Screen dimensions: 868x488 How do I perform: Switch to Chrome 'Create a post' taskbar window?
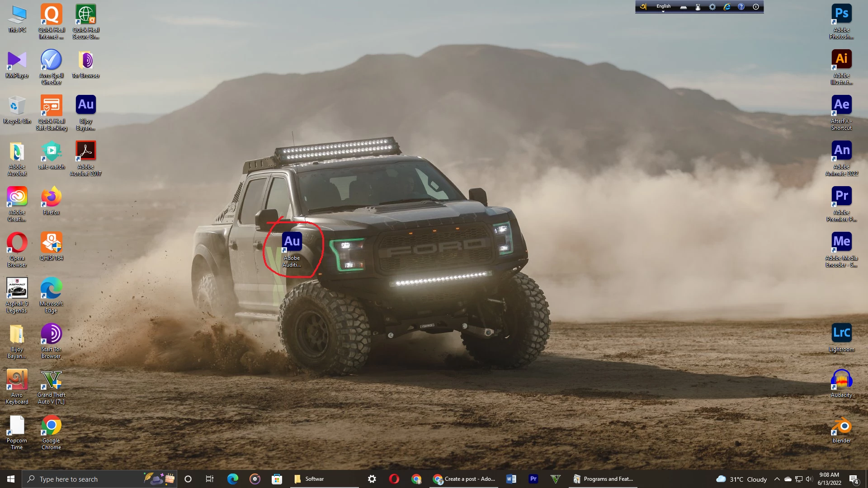click(464, 479)
